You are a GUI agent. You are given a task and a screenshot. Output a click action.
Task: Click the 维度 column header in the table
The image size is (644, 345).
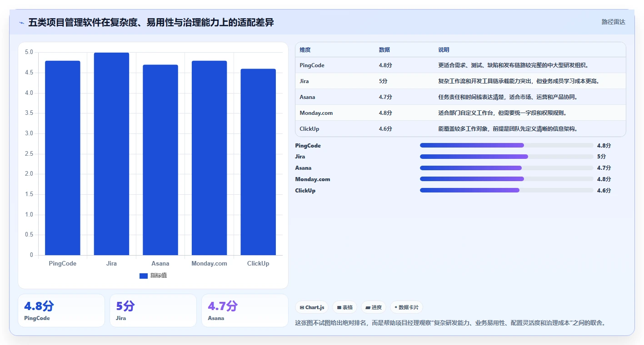pyautogui.click(x=305, y=50)
